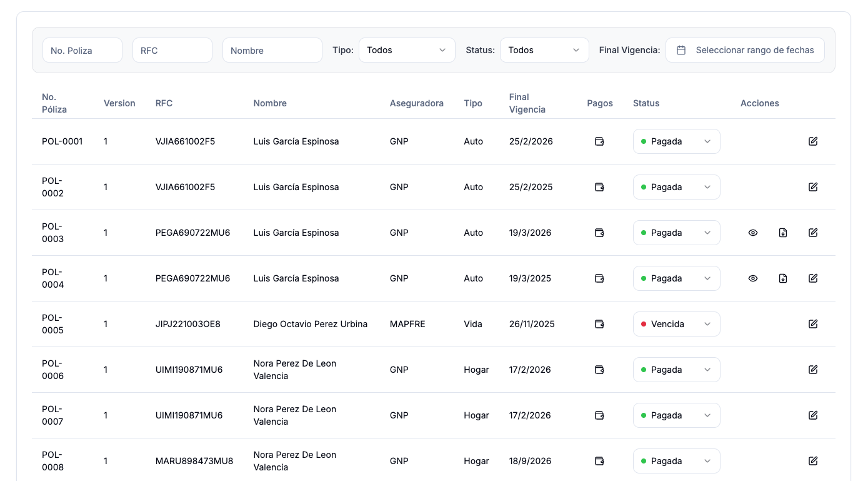Open payments wallet for POL-0005

tap(599, 324)
